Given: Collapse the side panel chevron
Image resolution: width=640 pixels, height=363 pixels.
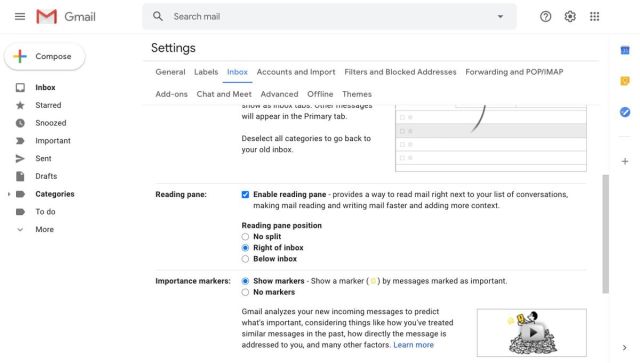Looking at the screenshot, I should (x=624, y=347).
